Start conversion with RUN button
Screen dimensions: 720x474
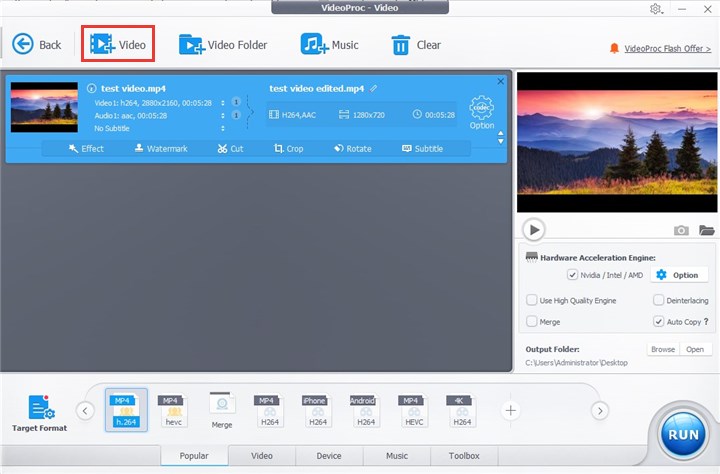683,434
